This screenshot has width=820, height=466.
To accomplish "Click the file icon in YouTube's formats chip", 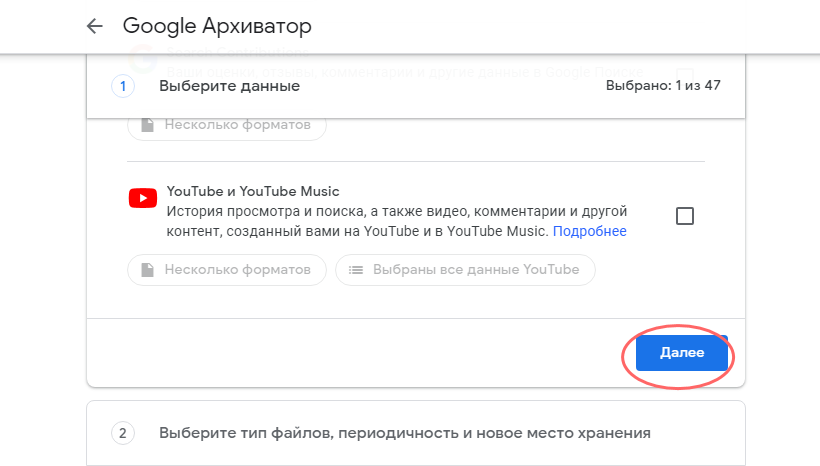I will tap(147, 270).
